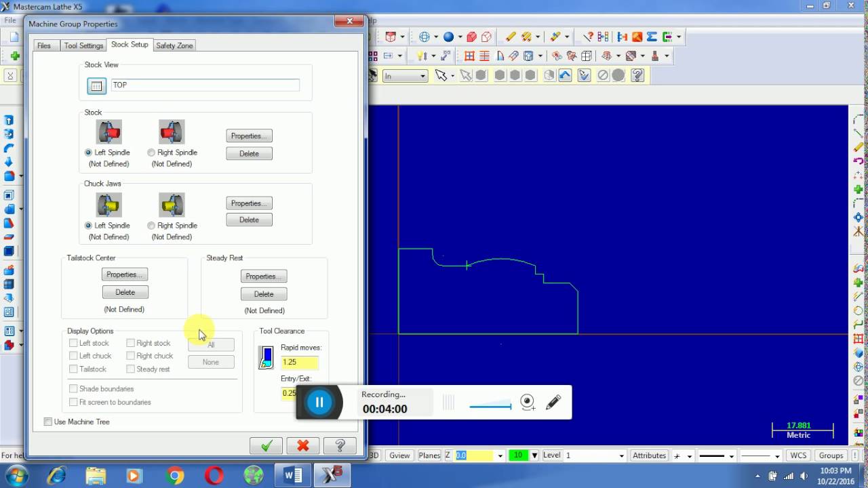Click the Rapid moves 1.25 field
Image resolution: width=868 pixels, height=488 pixels.
pyautogui.click(x=299, y=362)
